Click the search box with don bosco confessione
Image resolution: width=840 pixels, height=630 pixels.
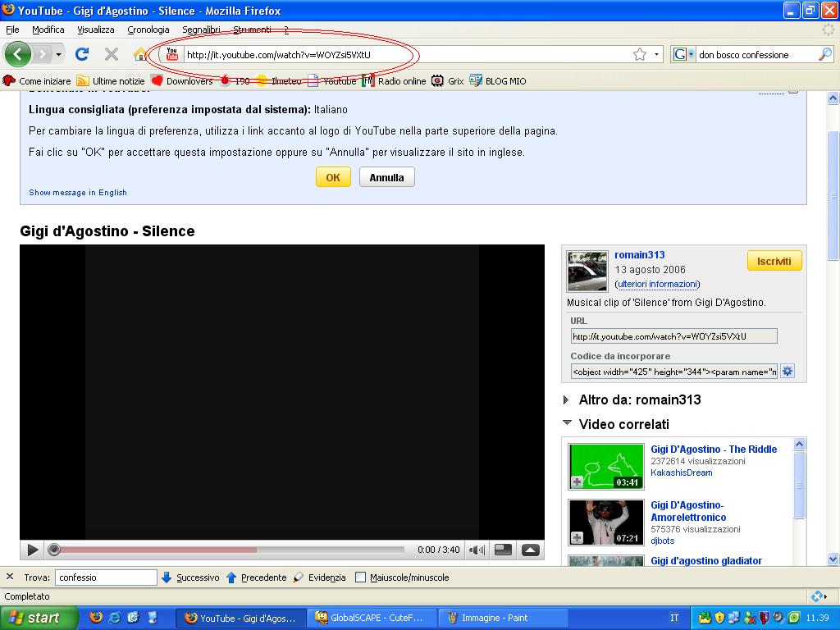tap(756, 55)
